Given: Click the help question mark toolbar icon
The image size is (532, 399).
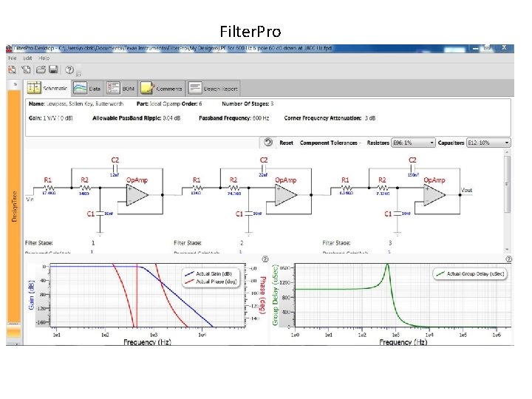Looking at the screenshot, I should pos(69,70).
